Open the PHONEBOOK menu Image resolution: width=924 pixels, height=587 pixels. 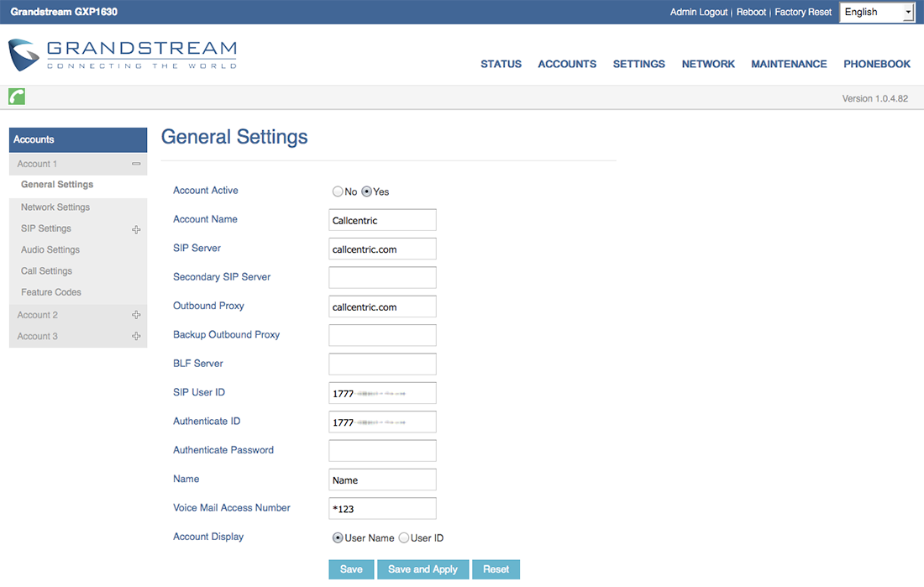pyautogui.click(x=877, y=64)
